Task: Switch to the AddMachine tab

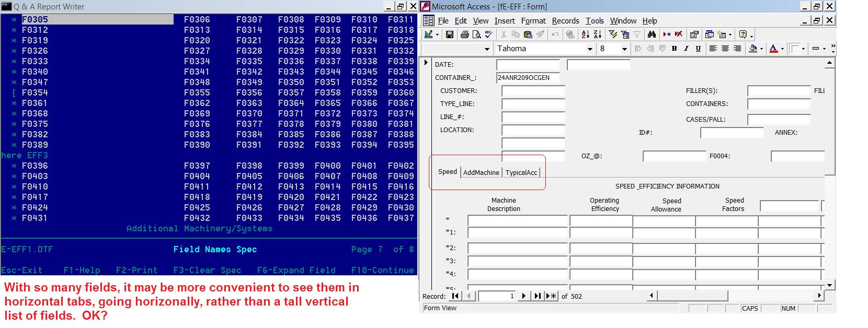Action: [x=481, y=172]
